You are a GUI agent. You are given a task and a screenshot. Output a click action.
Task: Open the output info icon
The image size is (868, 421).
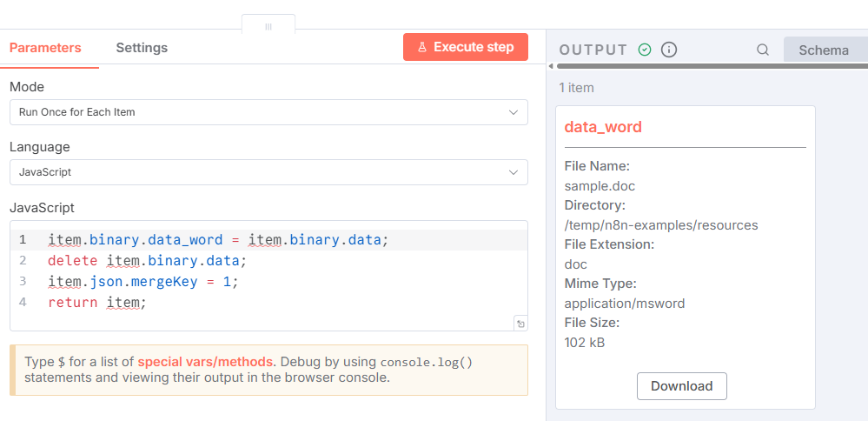tap(669, 50)
